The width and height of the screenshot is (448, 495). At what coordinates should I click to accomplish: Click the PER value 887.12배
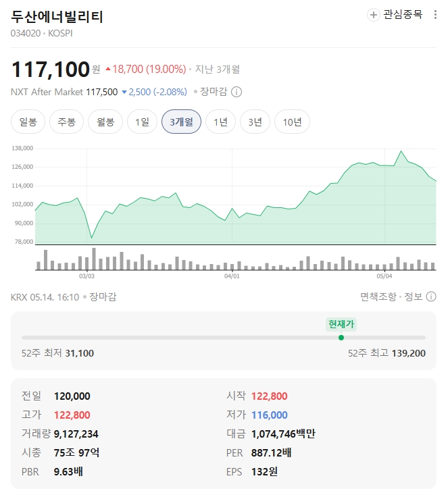(x=271, y=452)
